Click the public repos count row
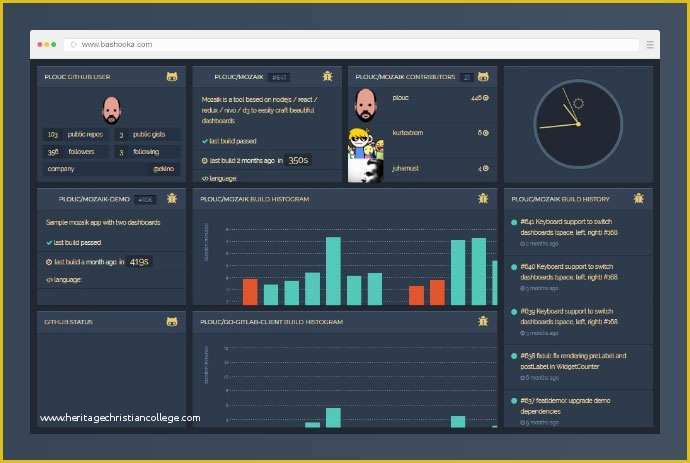This screenshot has height=463, width=690. (x=76, y=134)
